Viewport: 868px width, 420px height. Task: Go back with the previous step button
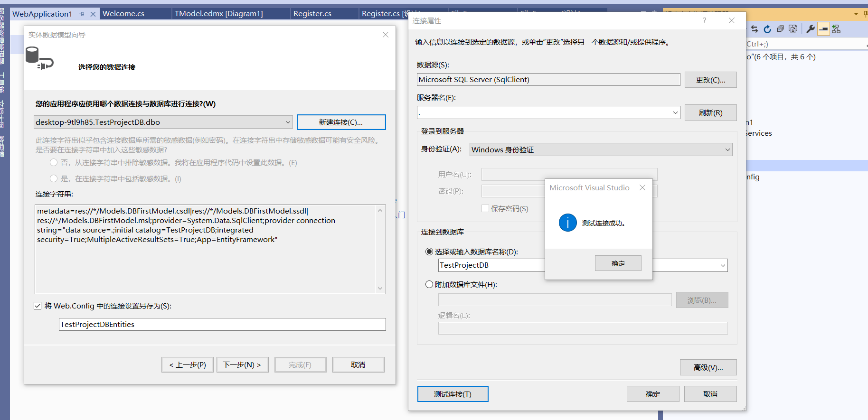(188, 364)
